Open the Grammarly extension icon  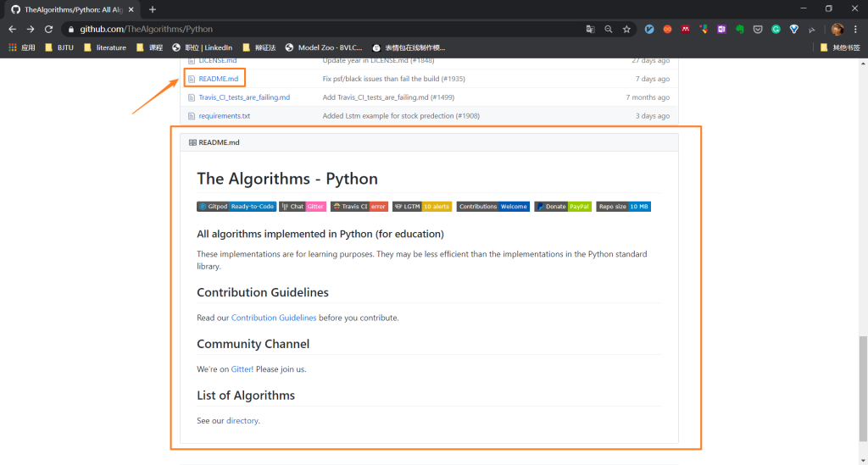click(x=776, y=29)
